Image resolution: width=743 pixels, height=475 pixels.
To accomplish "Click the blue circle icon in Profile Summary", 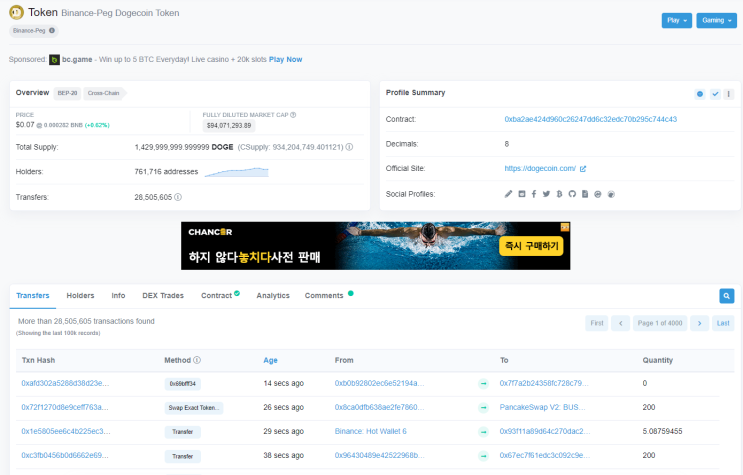I will click(700, 94).
